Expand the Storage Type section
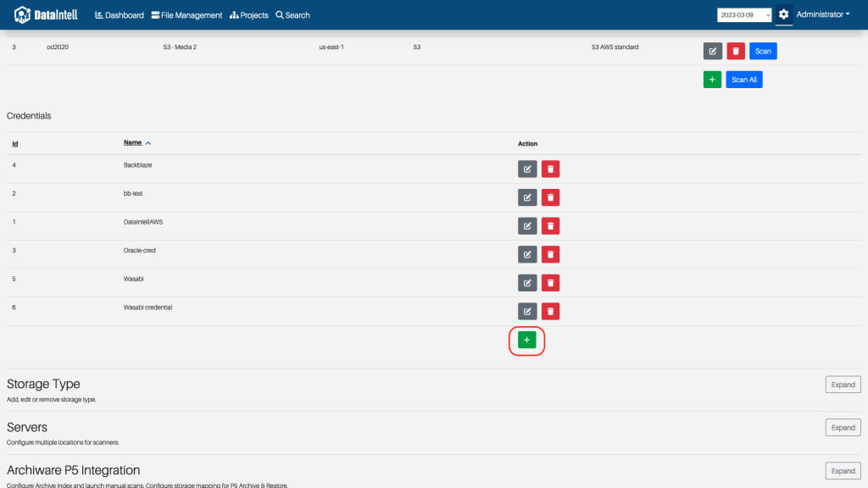 (x=843, y=385)
